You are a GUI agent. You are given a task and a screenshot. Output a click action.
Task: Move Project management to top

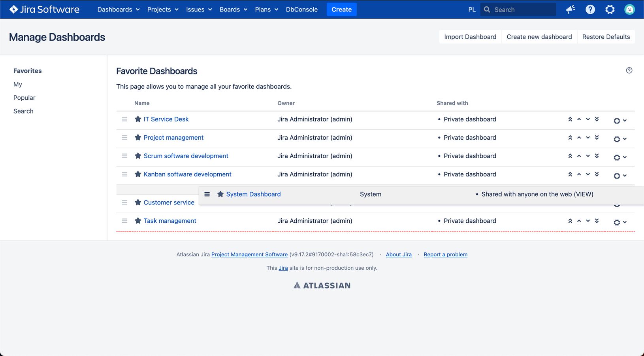tap(570, 137)
